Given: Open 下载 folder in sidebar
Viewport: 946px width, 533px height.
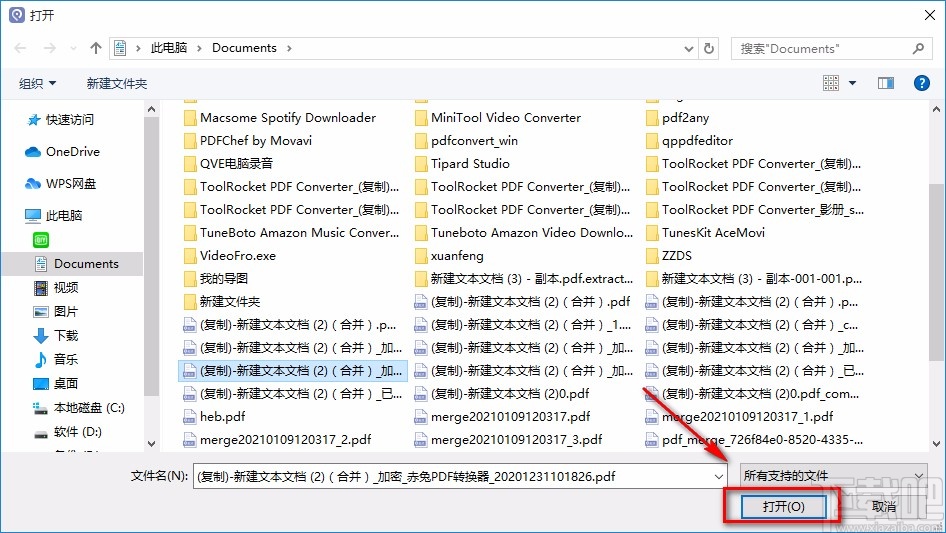Looking at the screenshot, I should pyautogui.click(x=56, y=335).
